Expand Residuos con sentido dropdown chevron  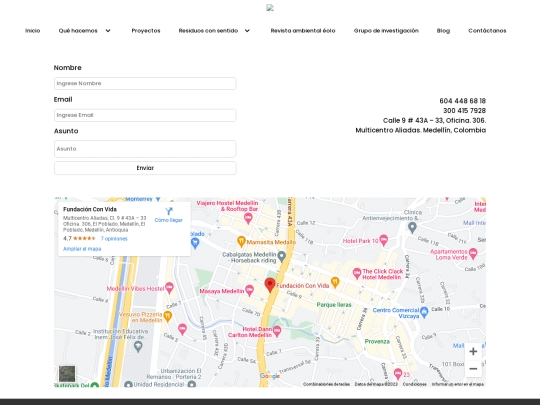(x=247, y=31)
